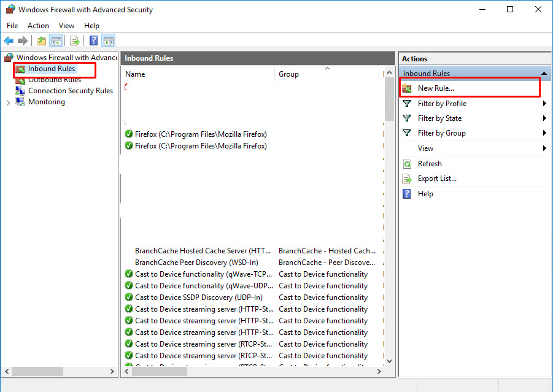The height and width of the screenshot is (392, 553).
Task: Click the green Refresh icon in Actions pane
Action: 407,164
